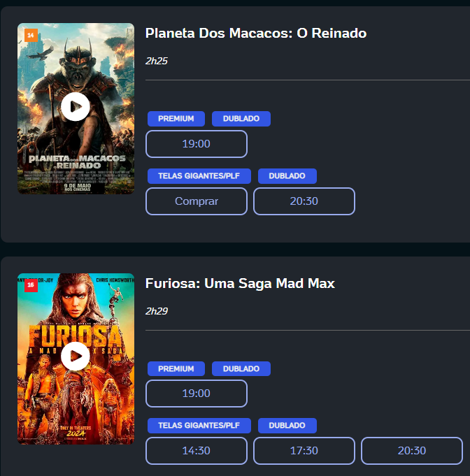Open the Furiosa: Uma Saga Mad Max title
The image size is (470, 476).
[240, 283]
